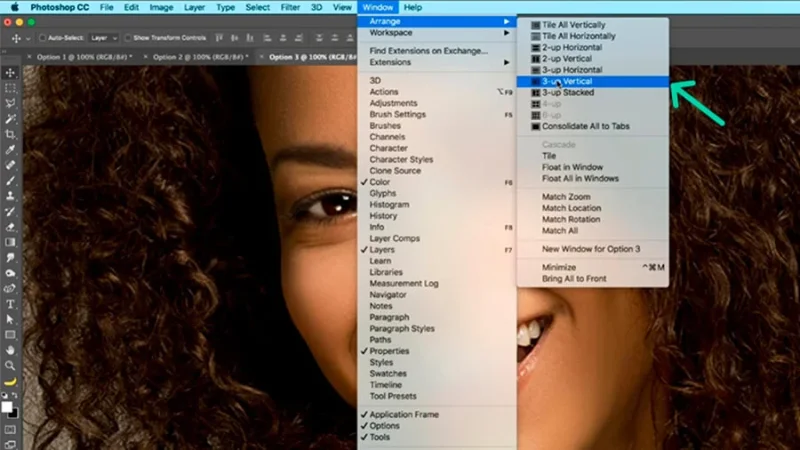
Task: Toggle the Properties panel menu entry
Action: (x=437, y=351)
